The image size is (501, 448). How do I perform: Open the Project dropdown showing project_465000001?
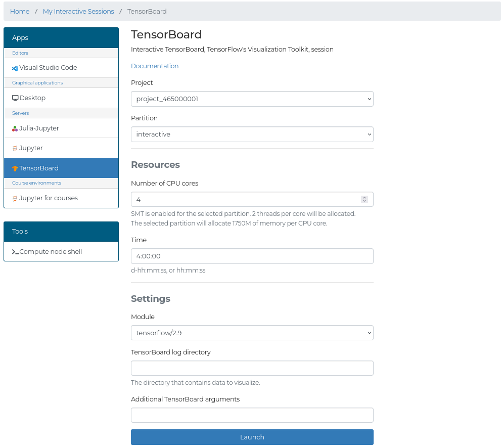[x=252, y=99]
